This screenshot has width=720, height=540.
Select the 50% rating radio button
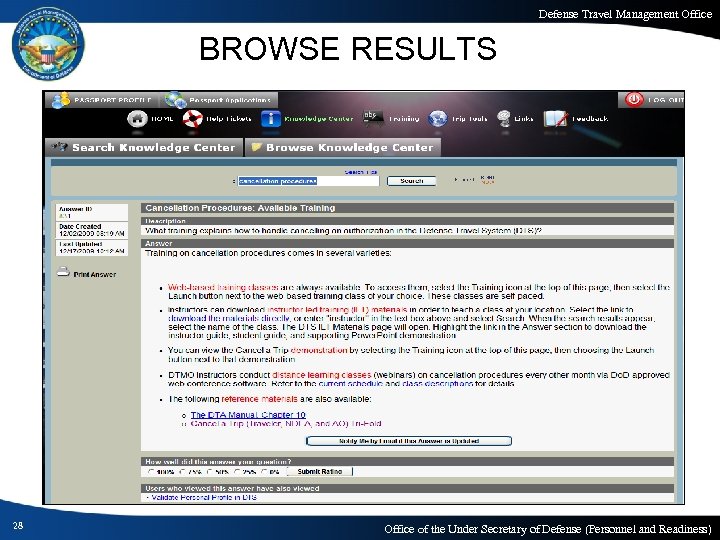210,472
